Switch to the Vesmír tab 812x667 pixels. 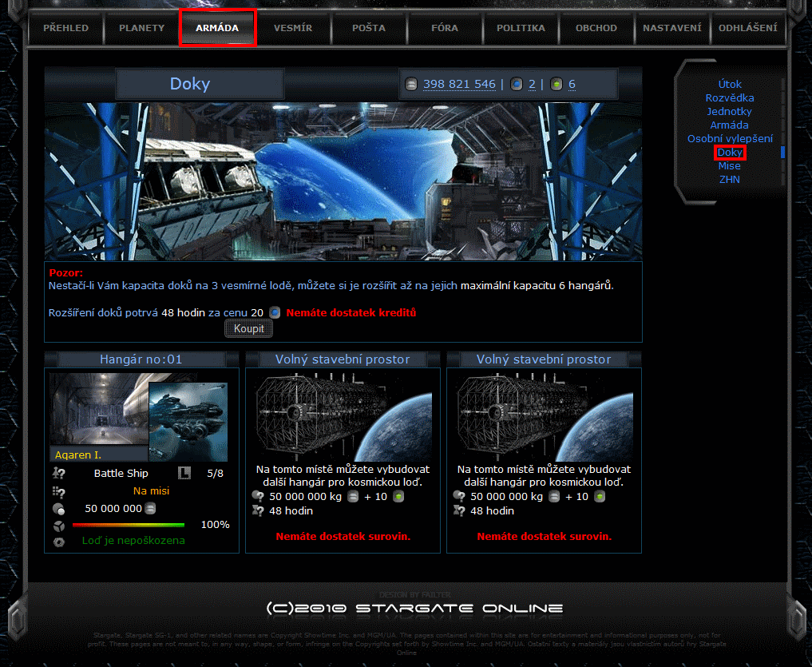click(293, 28)
